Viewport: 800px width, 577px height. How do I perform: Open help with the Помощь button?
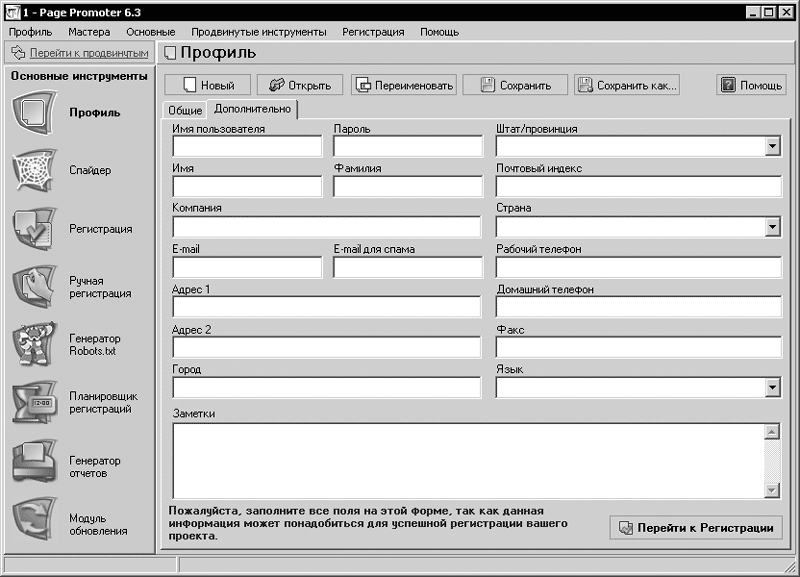(x=751, y=85)
